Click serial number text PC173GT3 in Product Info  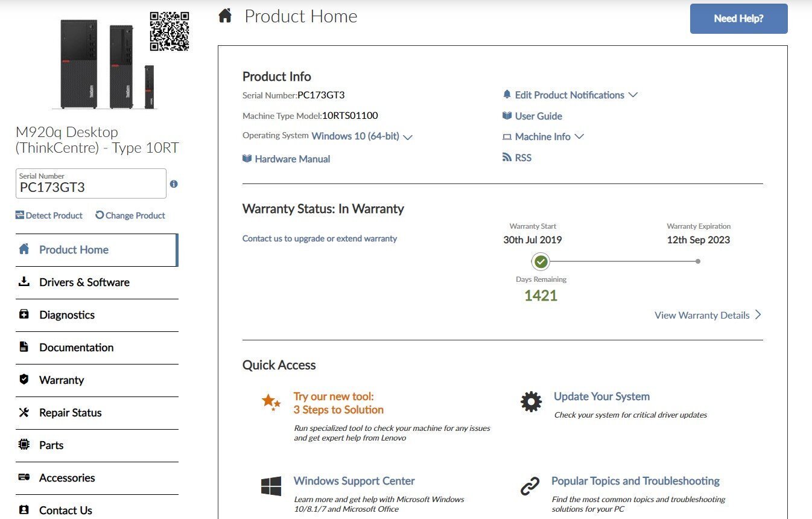click(321, 95)
